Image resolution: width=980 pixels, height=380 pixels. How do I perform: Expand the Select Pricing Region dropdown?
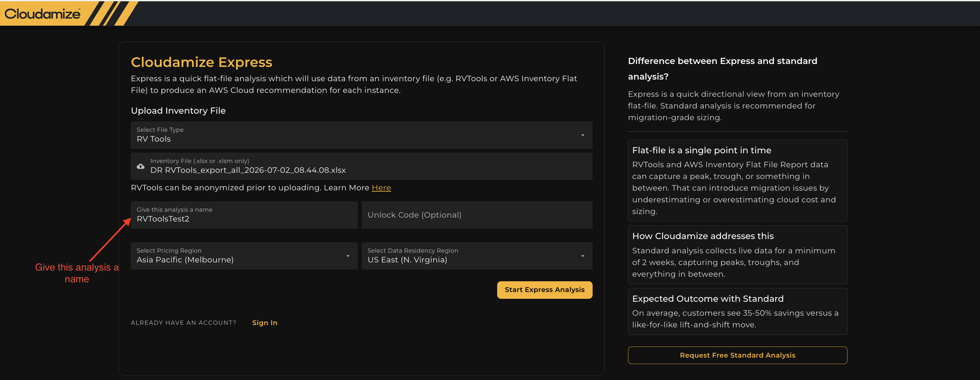244,256
